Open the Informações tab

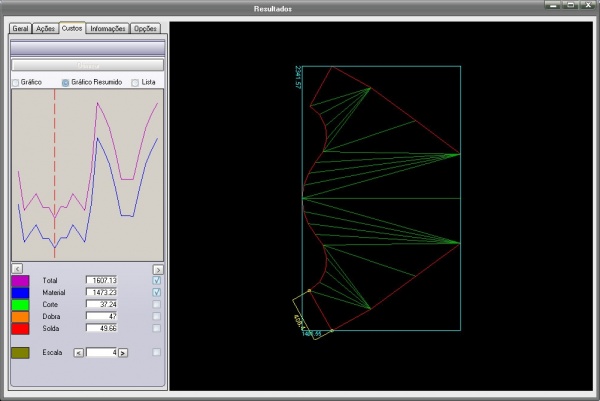point(108,29)
